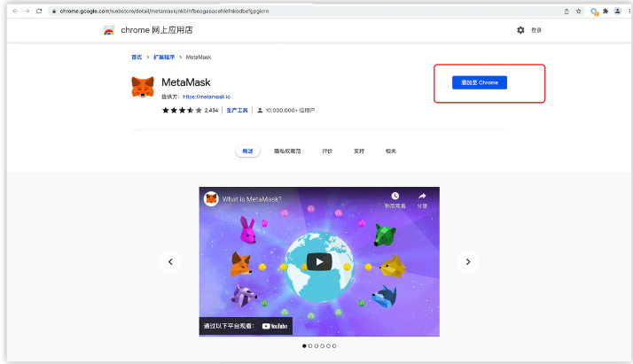This screenshot has height=364, width=633.
Task: Show previous slide with left arrow
Action: 170,261
